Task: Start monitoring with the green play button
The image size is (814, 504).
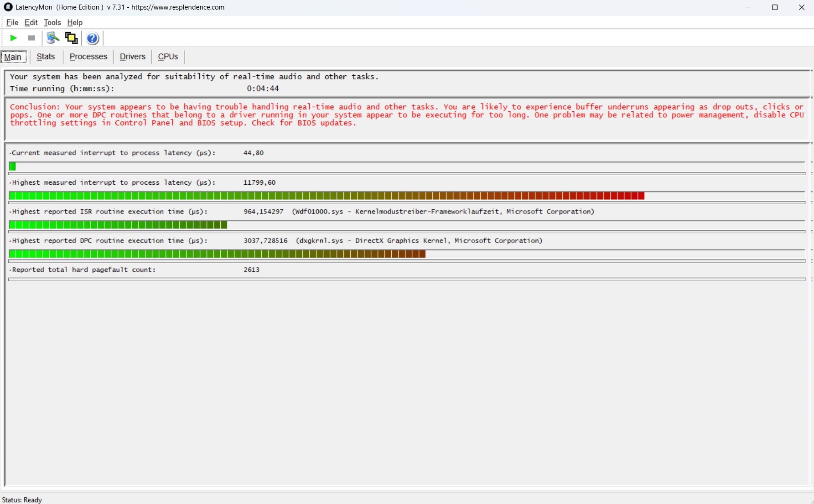Action: tap(14, 38)
